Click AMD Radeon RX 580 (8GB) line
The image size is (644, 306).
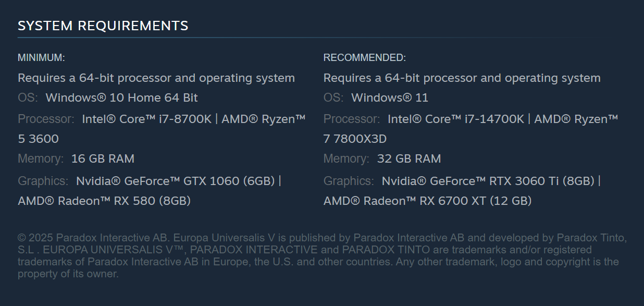(104, 201)
